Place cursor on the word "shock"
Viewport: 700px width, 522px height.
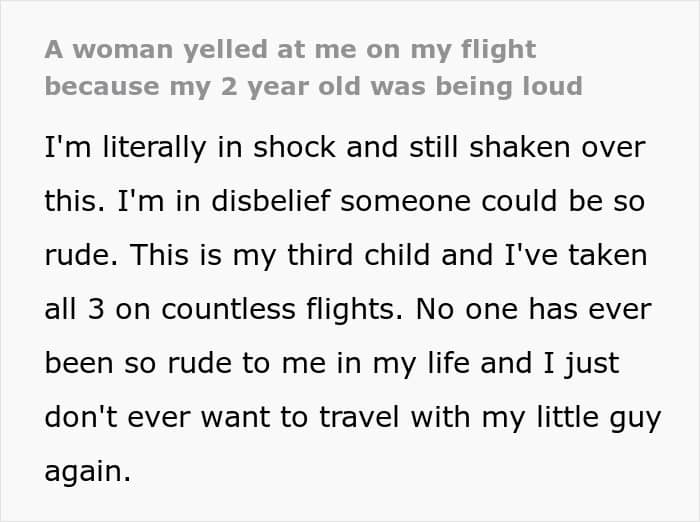pos(294,146)
